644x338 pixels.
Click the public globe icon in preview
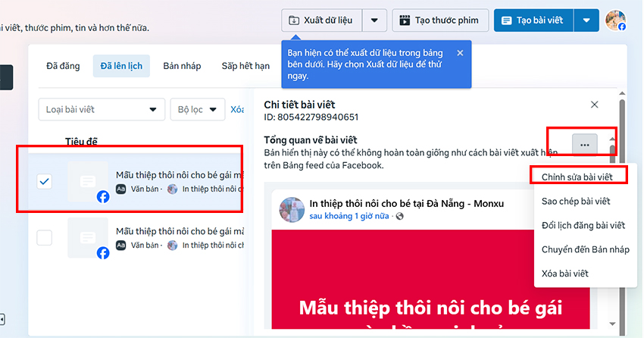pyautogui.click(x=399, y=216)
